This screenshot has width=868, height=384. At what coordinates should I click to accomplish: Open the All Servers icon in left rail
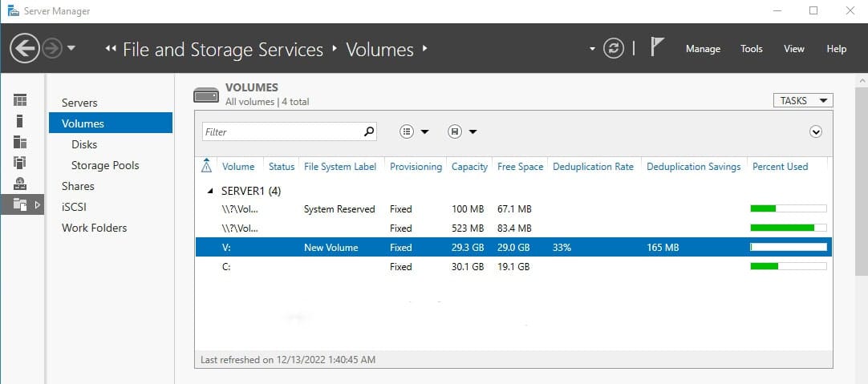(20, 142)
